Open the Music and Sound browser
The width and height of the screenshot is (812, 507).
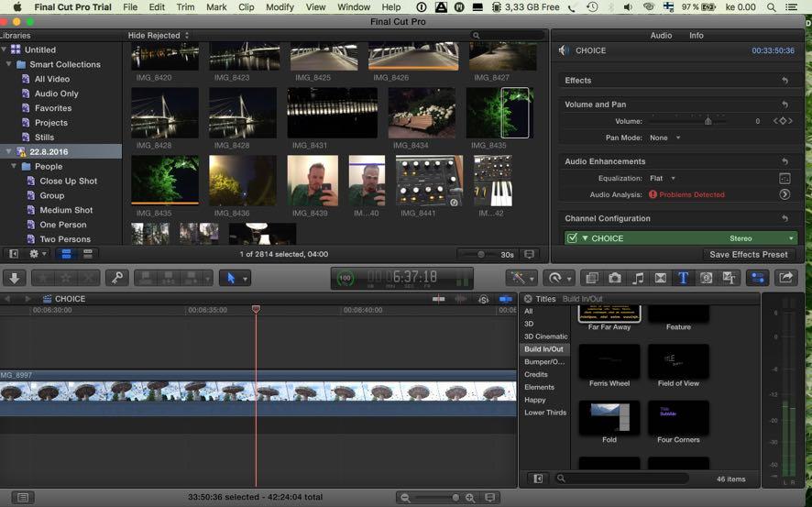[638, 278]
